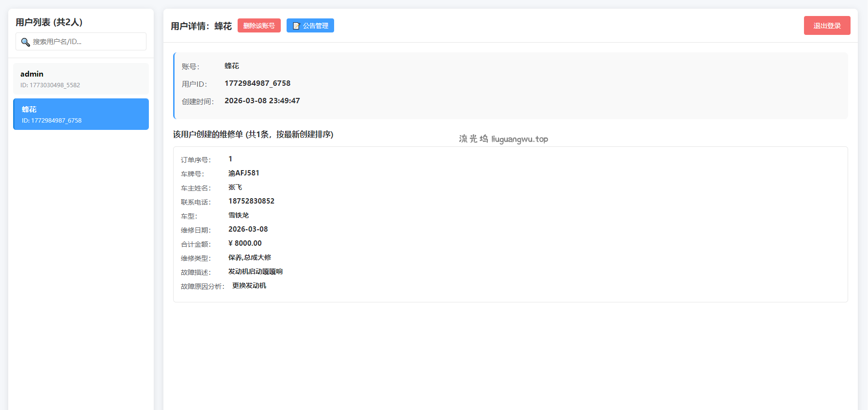Viewport: 868px width, 410px height.
Task: Click the license plate 渝AFJ581
Action: point(243,173)
